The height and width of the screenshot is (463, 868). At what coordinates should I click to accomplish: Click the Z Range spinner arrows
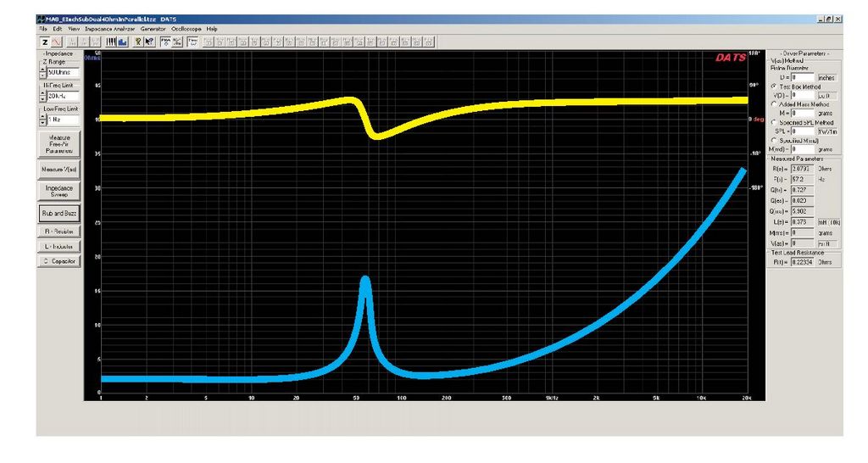pyautogui.click(x=42, y=73)
